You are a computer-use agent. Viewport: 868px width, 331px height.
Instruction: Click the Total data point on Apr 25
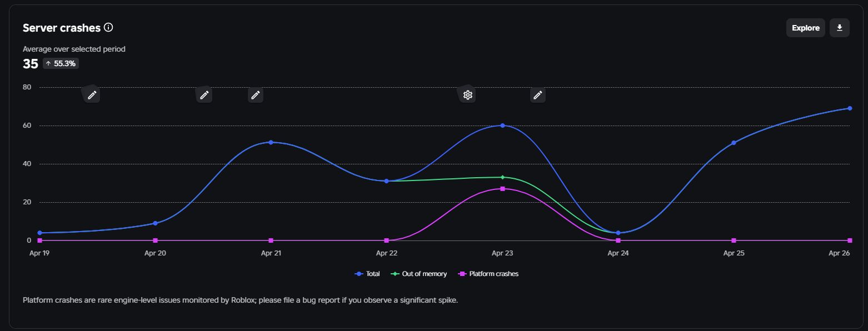(734, 143)
